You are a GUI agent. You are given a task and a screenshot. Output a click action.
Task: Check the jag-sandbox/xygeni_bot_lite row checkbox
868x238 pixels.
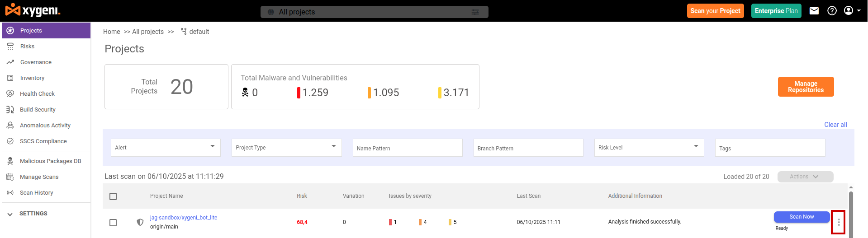tap(113, 223)
